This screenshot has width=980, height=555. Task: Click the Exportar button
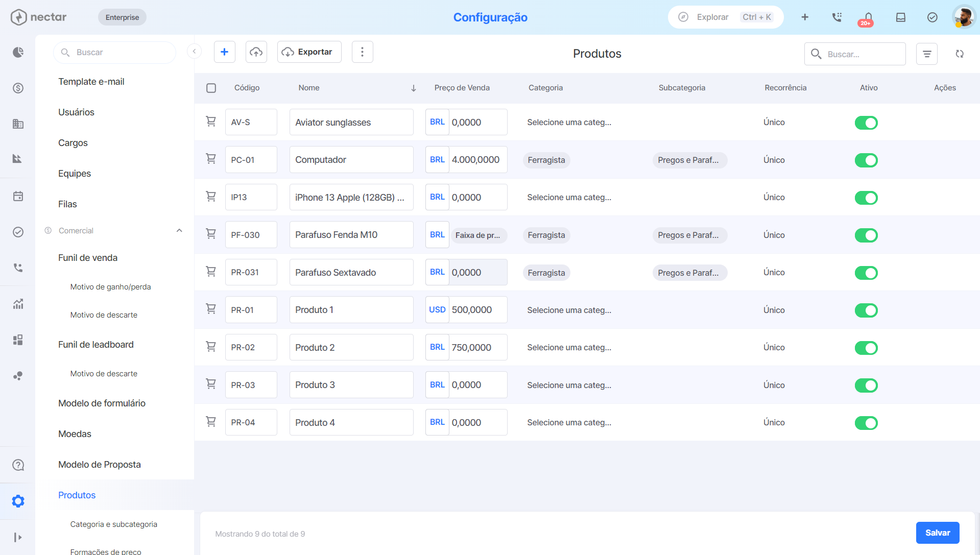309,52
